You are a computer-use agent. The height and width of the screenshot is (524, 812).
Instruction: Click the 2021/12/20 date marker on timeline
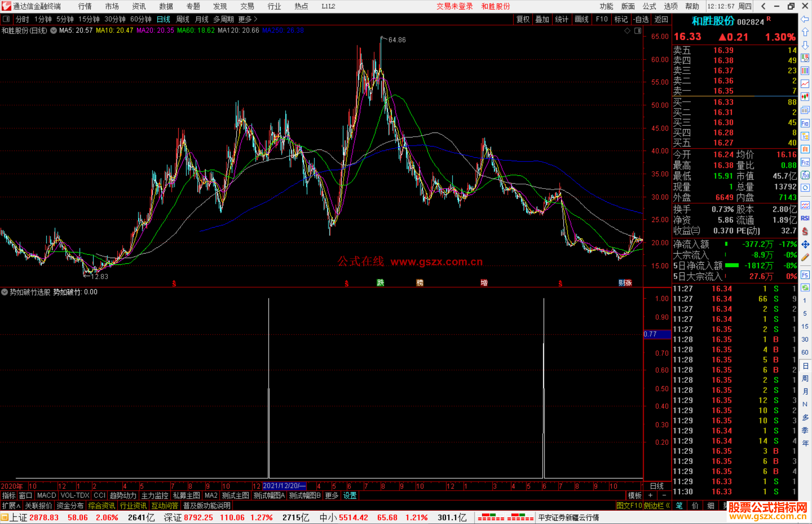pos(284,486)
